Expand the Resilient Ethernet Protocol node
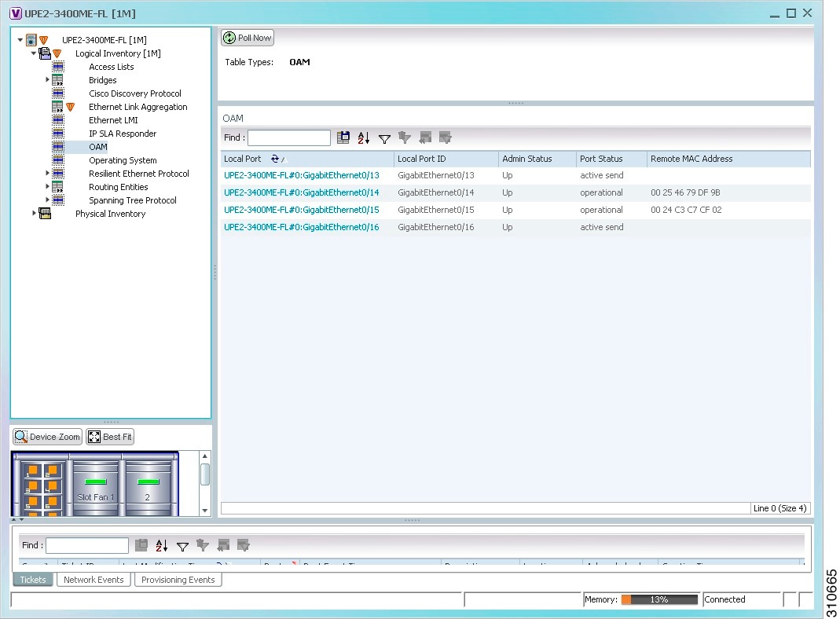Screen dimensions: 840x619 (47, 173)
